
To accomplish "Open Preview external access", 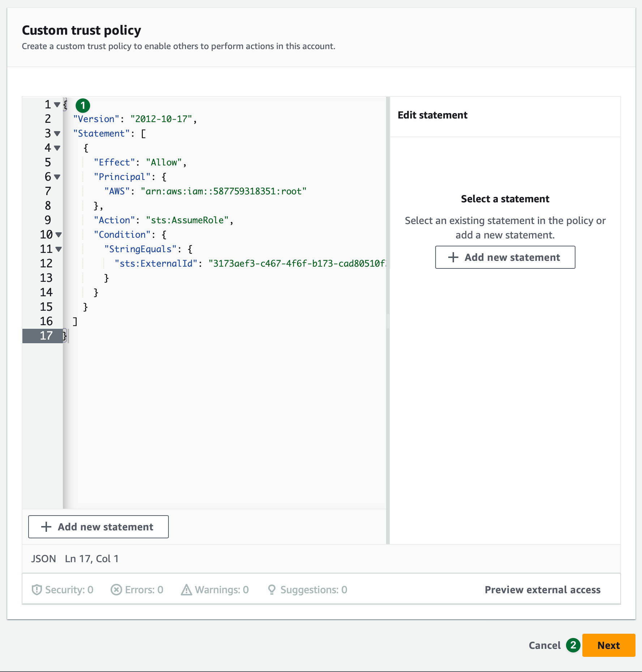I will click(x=542, y=590).
